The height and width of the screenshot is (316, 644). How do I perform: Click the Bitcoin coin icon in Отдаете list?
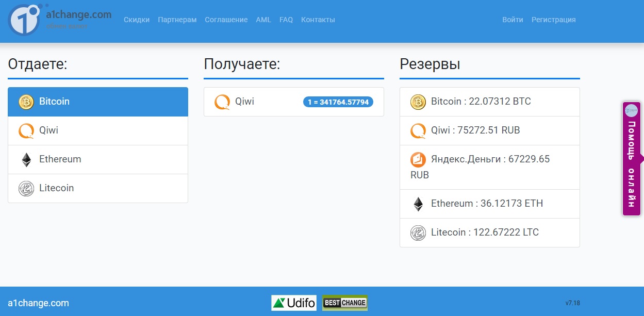click(x=26, y=102)
